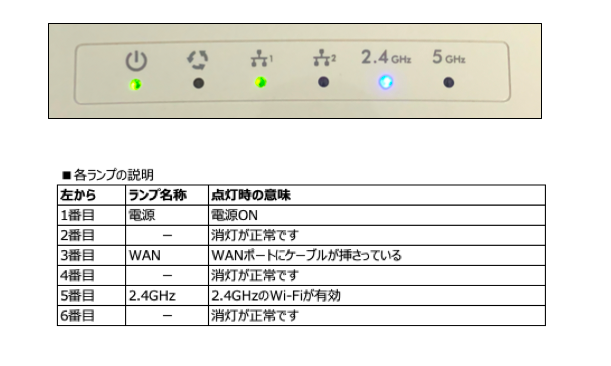Click the power symbol icon
611x366 pixels.
136,60
